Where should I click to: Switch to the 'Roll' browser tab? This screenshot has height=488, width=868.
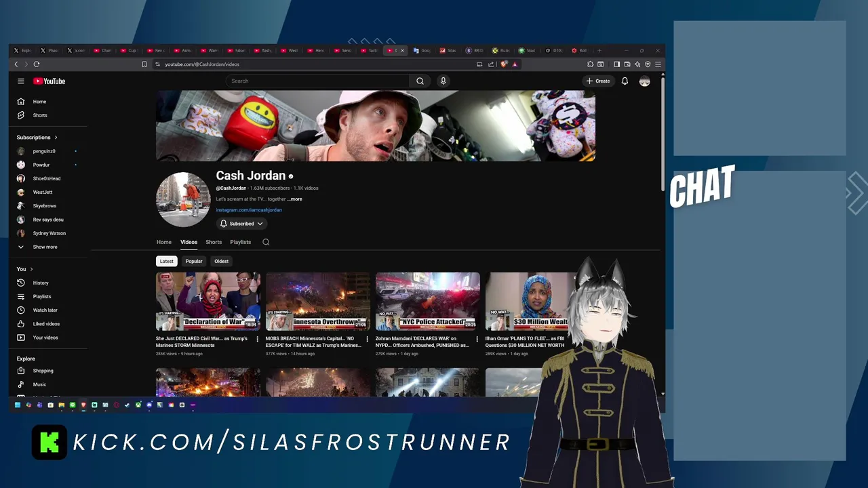click(x=580, y=50)
